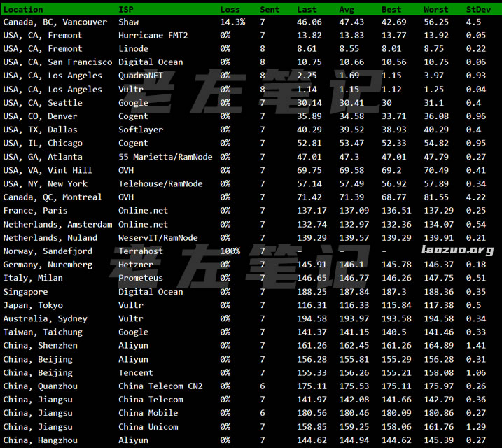Click the 180.09 best value
502x448 pixels.
point(396,413)
